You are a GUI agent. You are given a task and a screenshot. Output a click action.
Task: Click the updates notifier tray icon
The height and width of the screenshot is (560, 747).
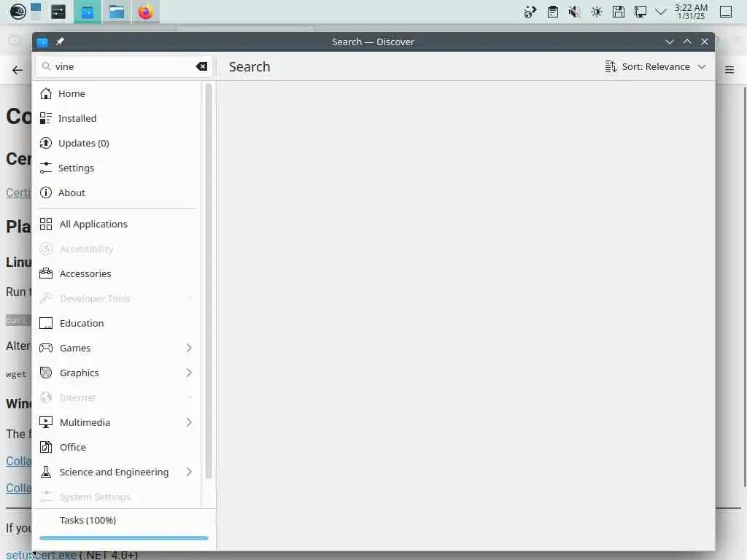click(530, 12)
